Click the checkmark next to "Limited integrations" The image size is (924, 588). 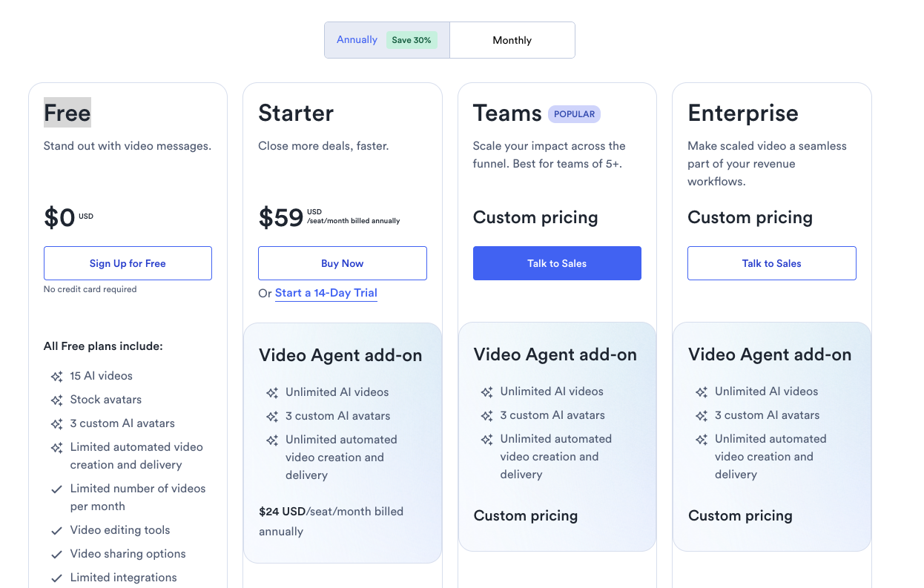coord(56,577)
